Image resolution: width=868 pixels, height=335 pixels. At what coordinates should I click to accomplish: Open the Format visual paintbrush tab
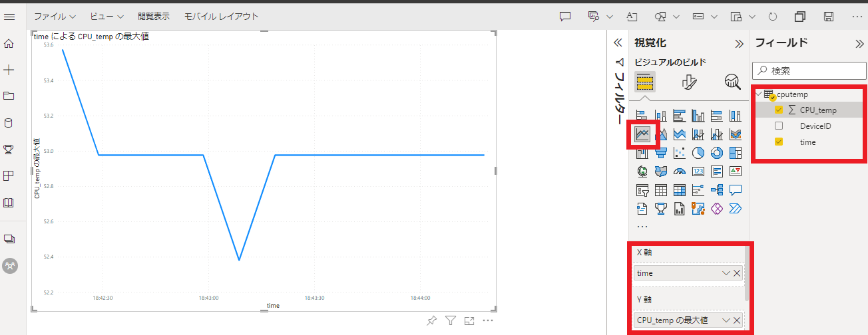tap(689, 82)
